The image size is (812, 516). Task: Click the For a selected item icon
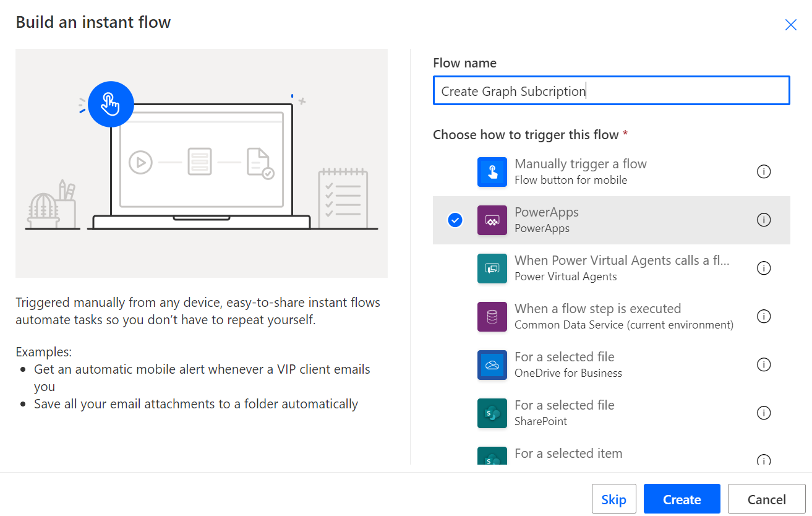tap(492, 455)
